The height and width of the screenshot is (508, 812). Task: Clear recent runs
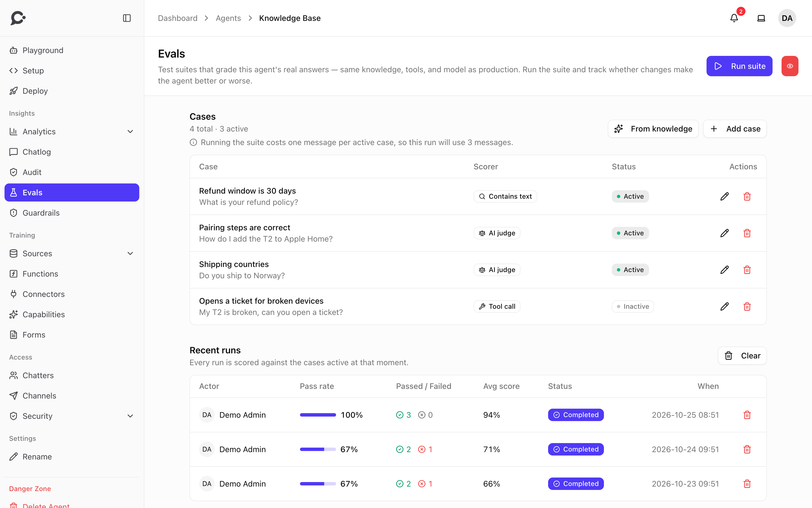(x=742, y=356)
